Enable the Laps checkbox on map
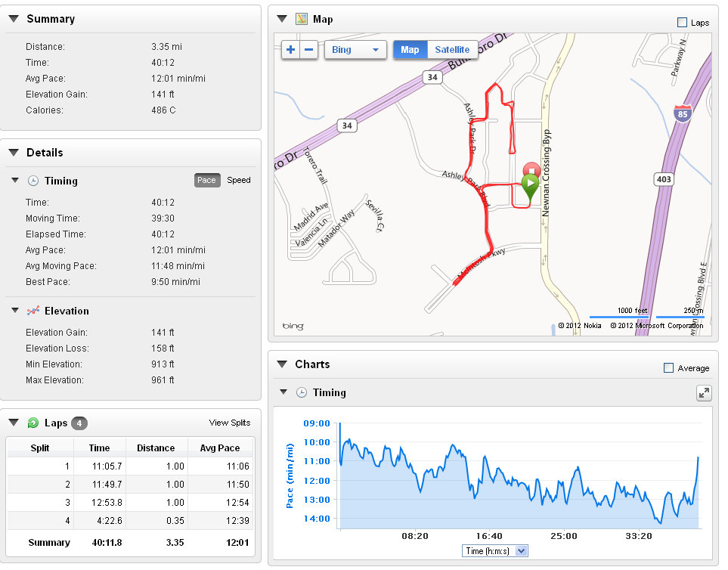The image size is (728, 570). tap(683, 23)
